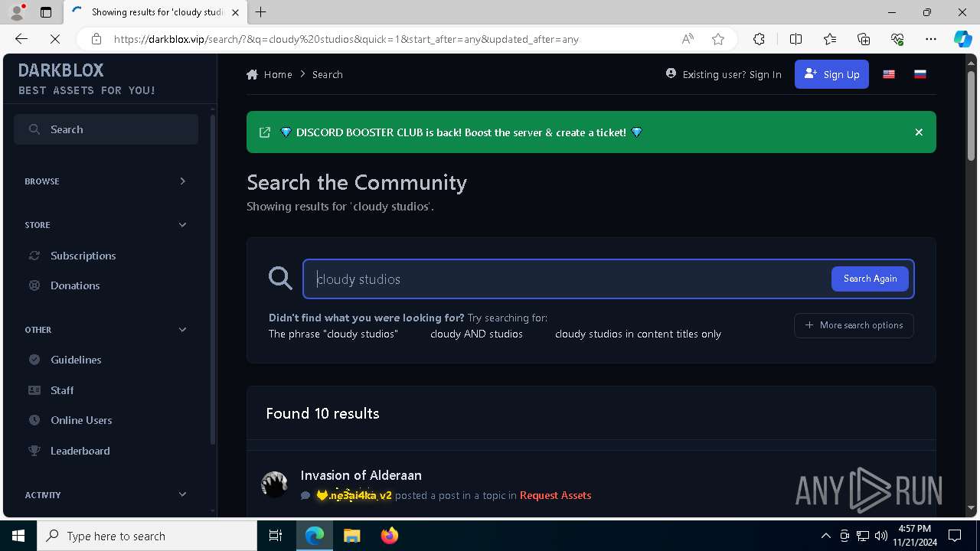This screenshot has width=980, height=551.
Task: Focus the cloudy studios search input
Action: (567, 279)
